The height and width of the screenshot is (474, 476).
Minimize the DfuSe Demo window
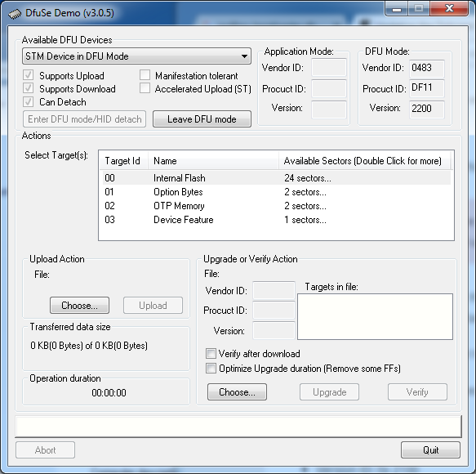click(x=397, y=8)
